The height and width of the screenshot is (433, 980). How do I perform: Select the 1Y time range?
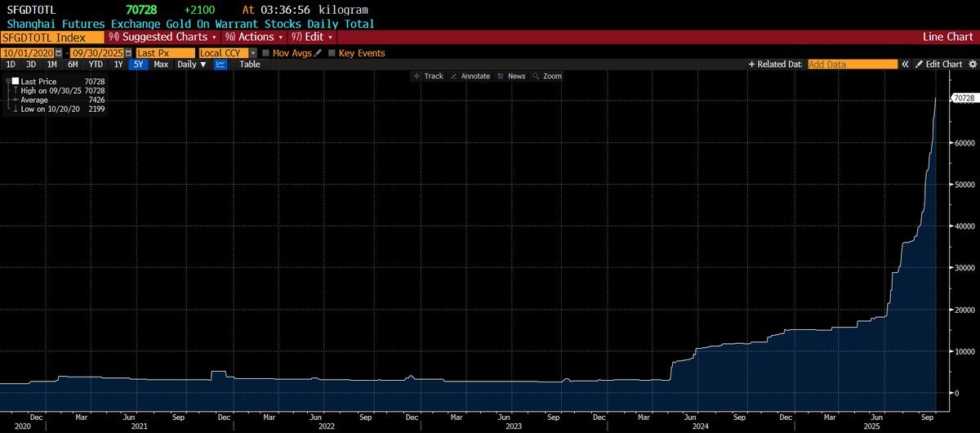tap(118, 64)
